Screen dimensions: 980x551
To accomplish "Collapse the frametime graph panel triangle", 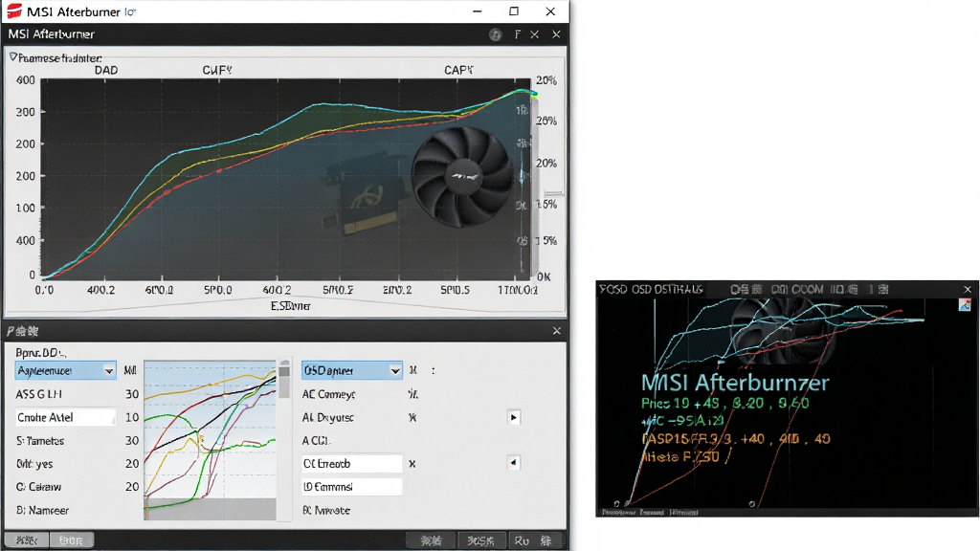I will [13, 57].
